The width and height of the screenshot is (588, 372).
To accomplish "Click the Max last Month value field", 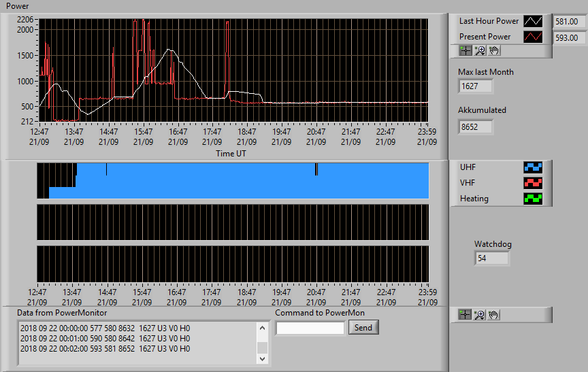I will pyautogui.click(x=476, y=86).
